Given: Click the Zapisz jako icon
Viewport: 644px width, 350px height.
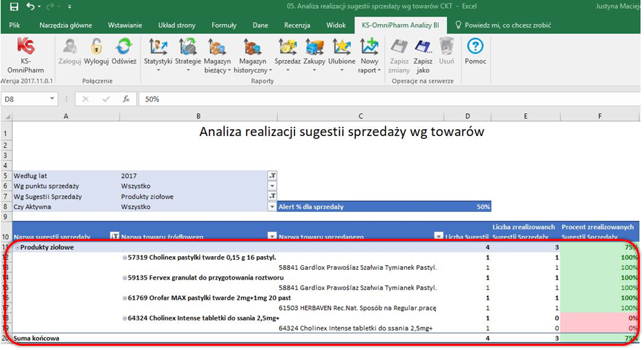Looking at the screenshot, I should (423, 46).
